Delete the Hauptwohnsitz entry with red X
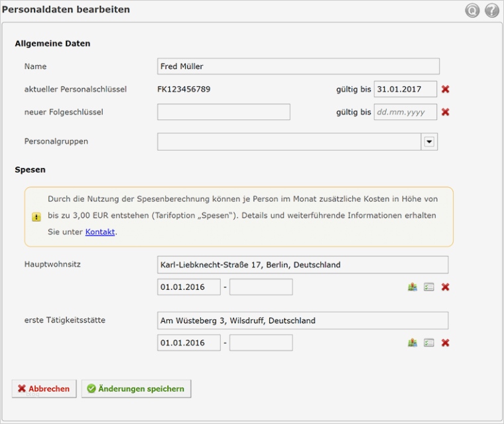The width and height of the screenshot is (504, 424). [x=446, y=287]
